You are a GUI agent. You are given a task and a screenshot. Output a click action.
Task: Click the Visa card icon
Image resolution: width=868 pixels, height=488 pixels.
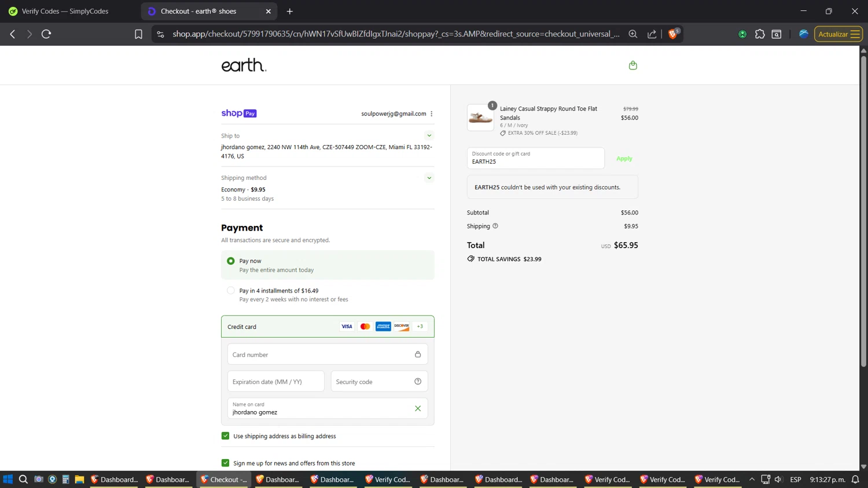347,327
